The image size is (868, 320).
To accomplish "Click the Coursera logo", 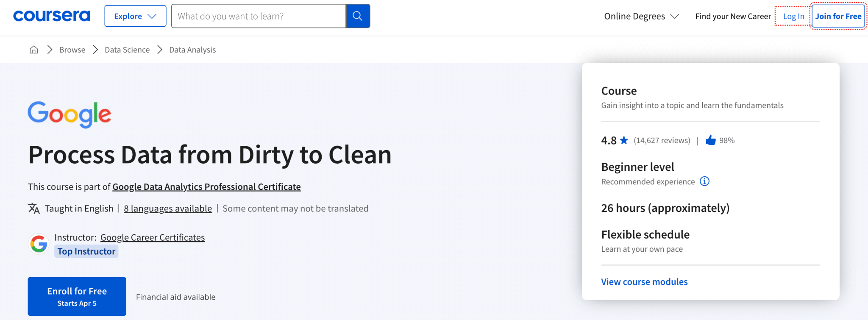I will [52, 16].
